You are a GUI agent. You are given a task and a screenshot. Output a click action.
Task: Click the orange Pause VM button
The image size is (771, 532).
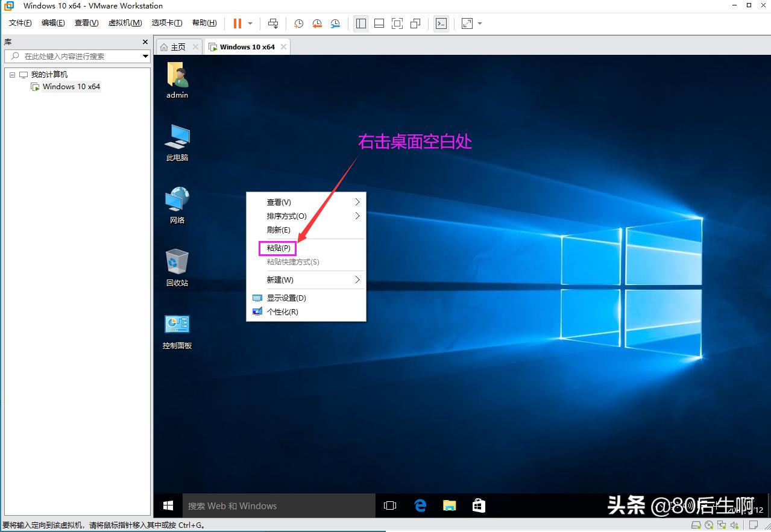[x=237, y=23]
